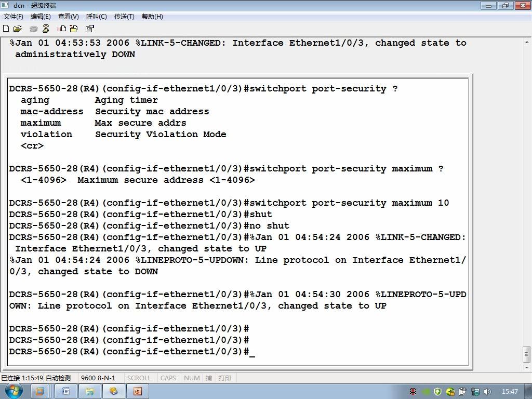Open the 传送(T) menu

pyautogui.click(x=124, y=17)
